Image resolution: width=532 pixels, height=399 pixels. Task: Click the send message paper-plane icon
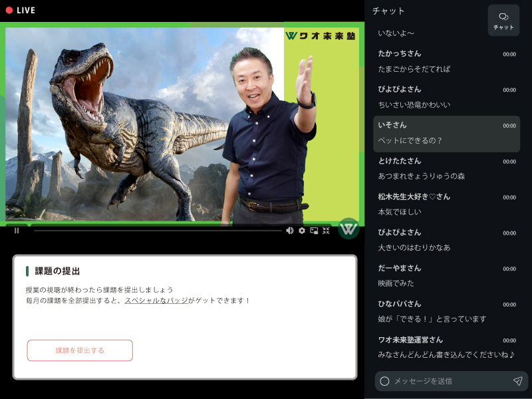(x=519, y=382)
